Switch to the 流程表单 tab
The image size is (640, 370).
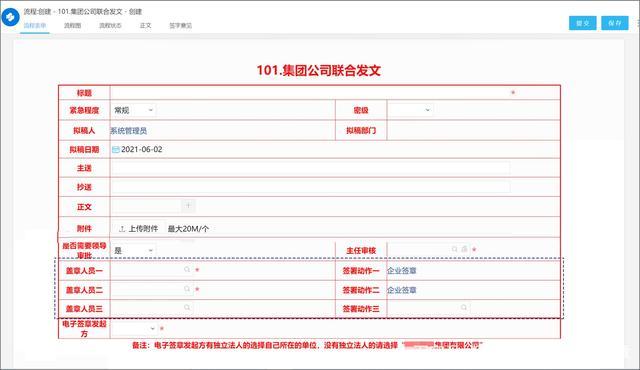(35, 25)
